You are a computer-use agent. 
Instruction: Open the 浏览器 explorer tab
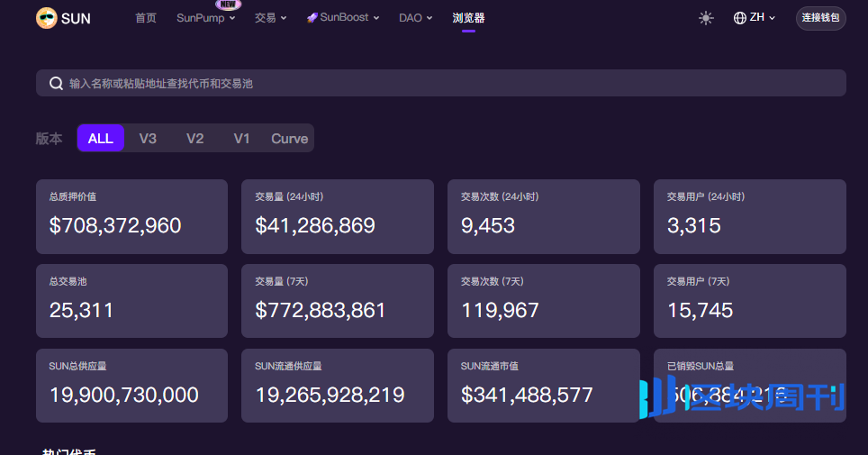click(x=468, y=18)
